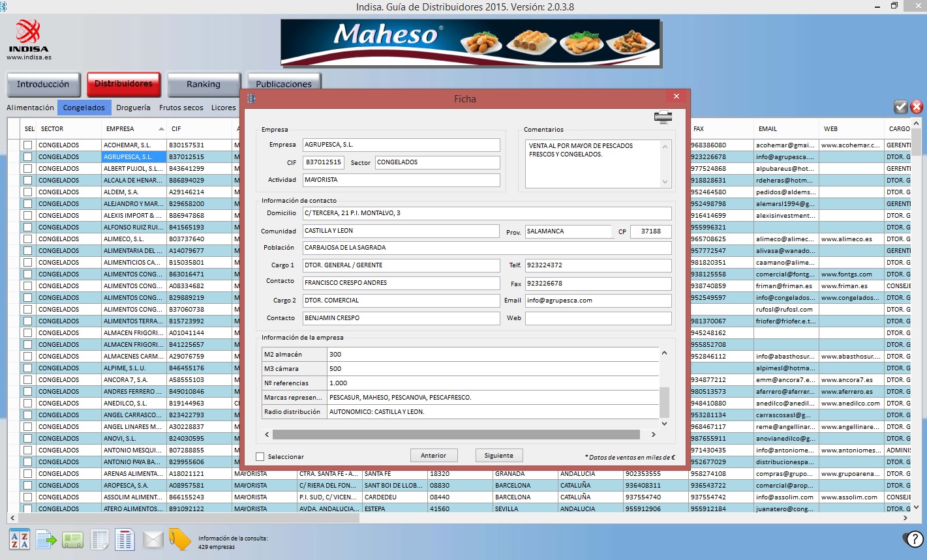Click the green checkmark select-all icon
The width and height of the screenshot is (927, 560).
pyautogui.click(x=901, y=106)
